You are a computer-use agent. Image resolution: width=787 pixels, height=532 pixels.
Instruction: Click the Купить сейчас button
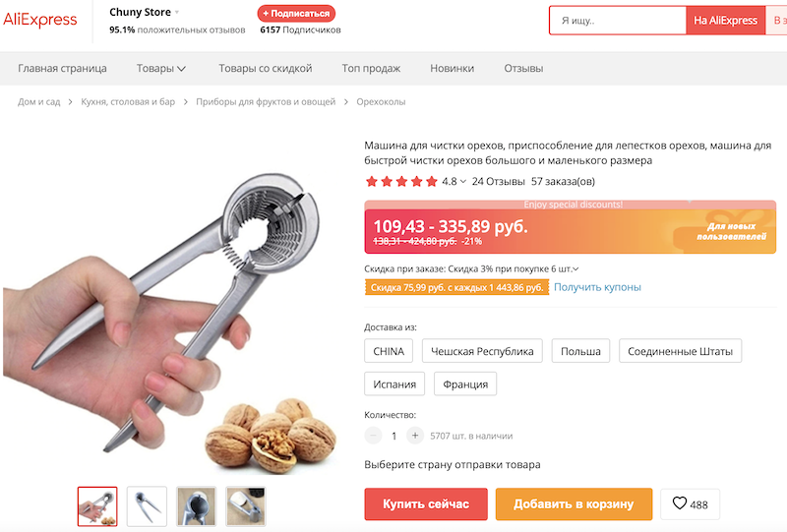tap(426, 503)
